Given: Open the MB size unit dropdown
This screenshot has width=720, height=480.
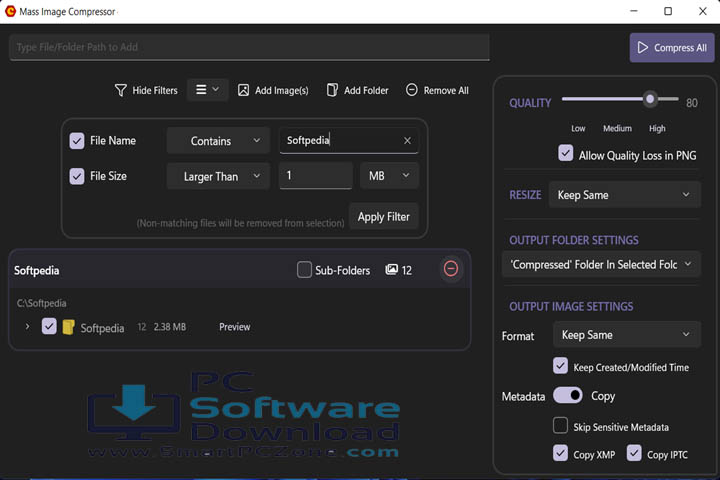Looking at the screenshot, I should [x=389, y=175].
